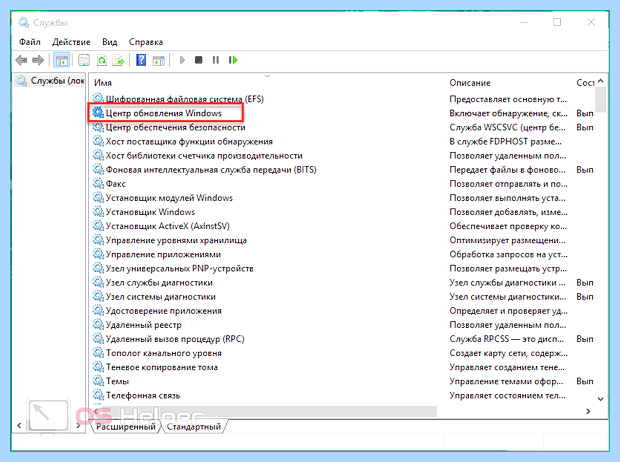Click gear icon beside Удаленный реестр
The height and width of the screenshot is (462, 620).
(x=98, y=324)
